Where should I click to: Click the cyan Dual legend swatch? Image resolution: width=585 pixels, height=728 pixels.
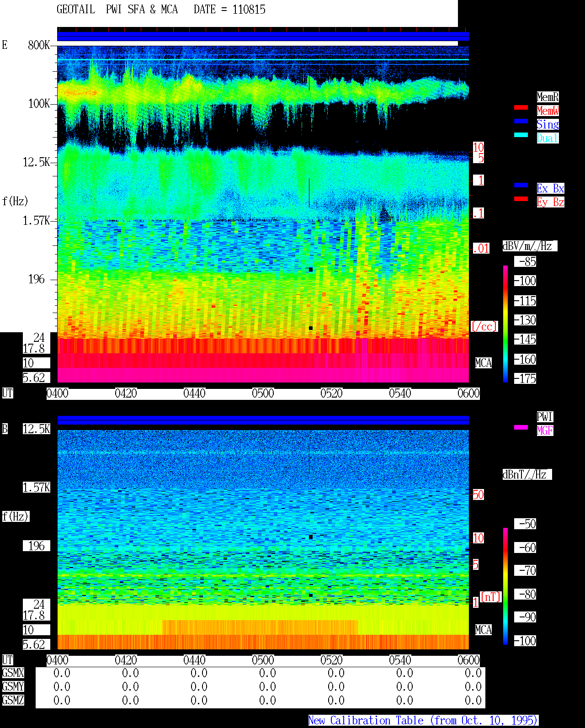(x=521, y=135)
